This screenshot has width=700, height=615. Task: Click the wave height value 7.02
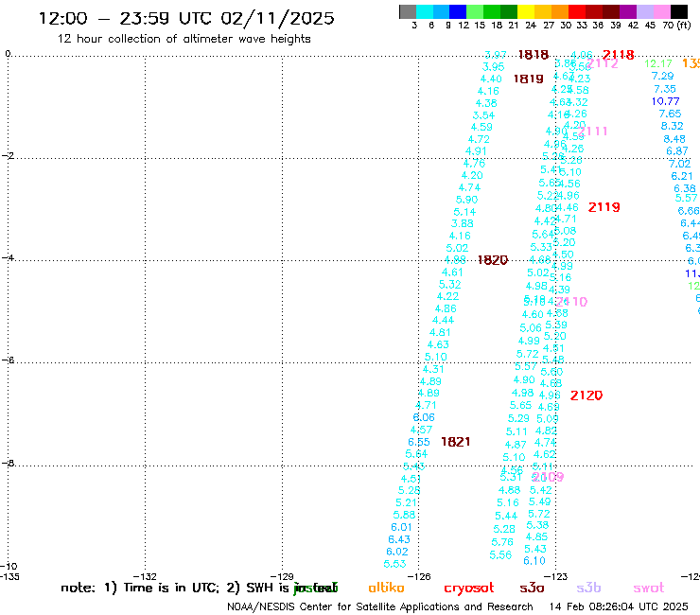[x=679, y=164]
